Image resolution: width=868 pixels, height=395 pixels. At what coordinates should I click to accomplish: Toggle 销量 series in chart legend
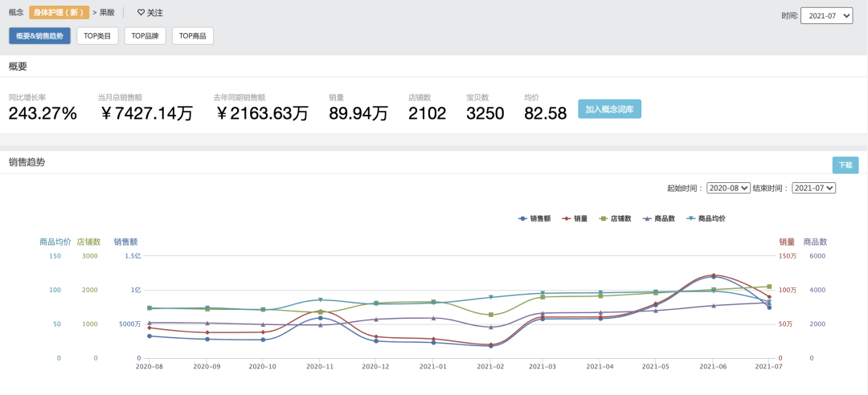point(574,218)
